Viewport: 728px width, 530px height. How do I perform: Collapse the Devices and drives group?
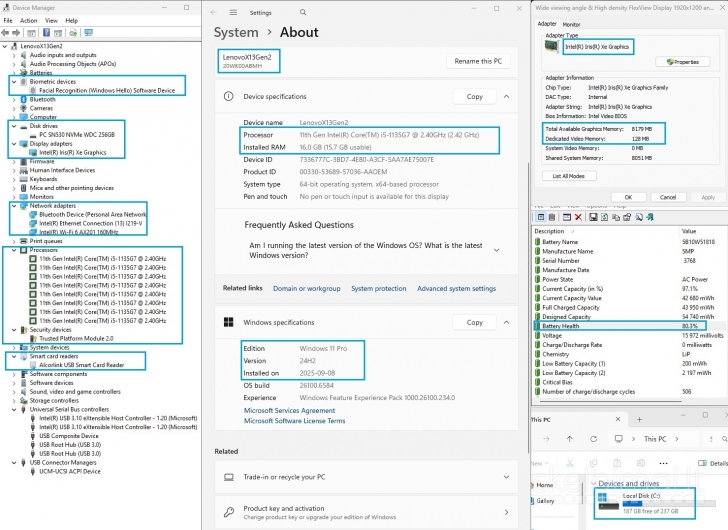click(594, 484)
